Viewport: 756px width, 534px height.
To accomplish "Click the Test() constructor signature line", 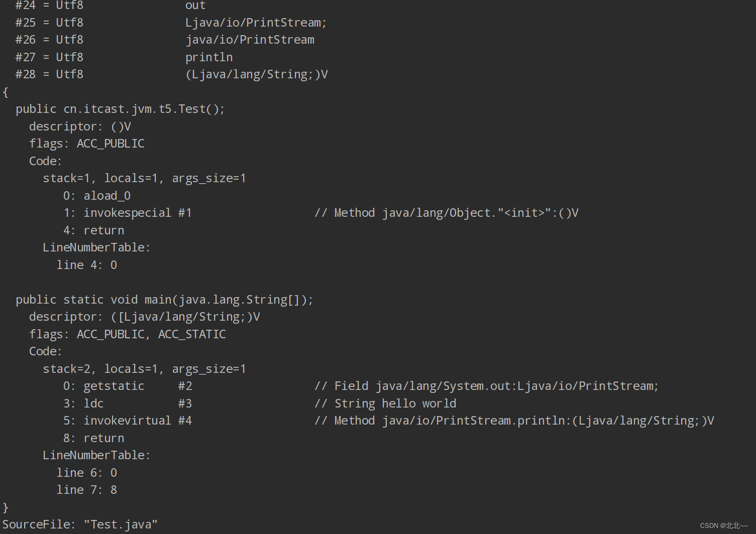I will pyautogui.click(x=120, y=109).
